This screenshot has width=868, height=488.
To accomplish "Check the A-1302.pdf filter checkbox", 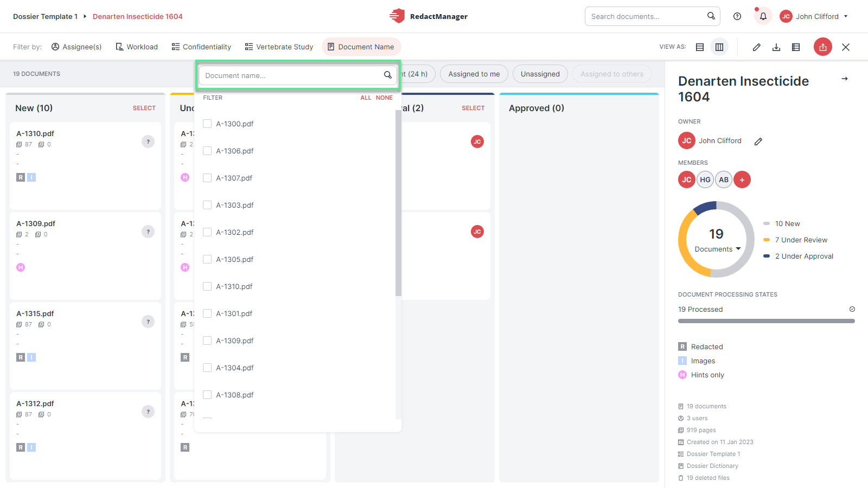I will (x=207, y=232).
